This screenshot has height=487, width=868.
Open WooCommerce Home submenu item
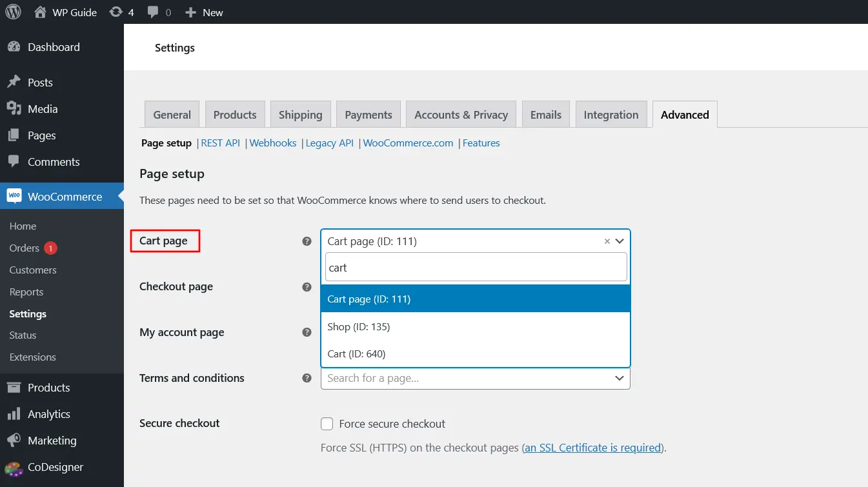pos(23,226)
